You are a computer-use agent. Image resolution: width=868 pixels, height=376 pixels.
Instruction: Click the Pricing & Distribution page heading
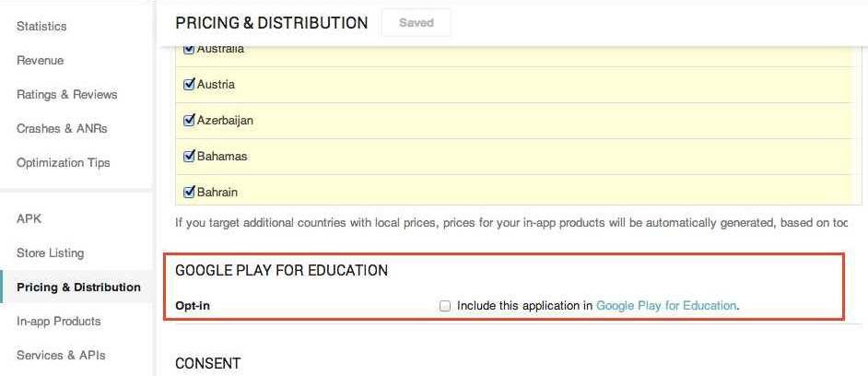(x=271, y=23)
